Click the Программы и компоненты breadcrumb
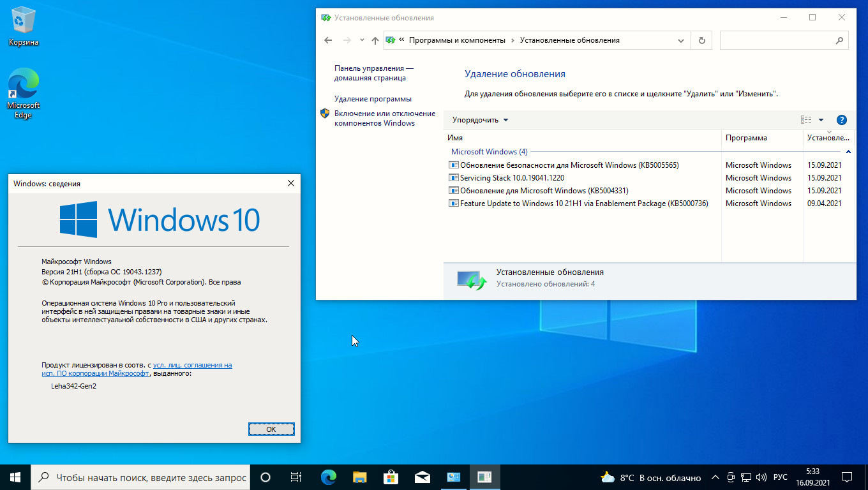The width and height of the screenshot is (868, 490). pyautogui.click(x=457, y=40)
